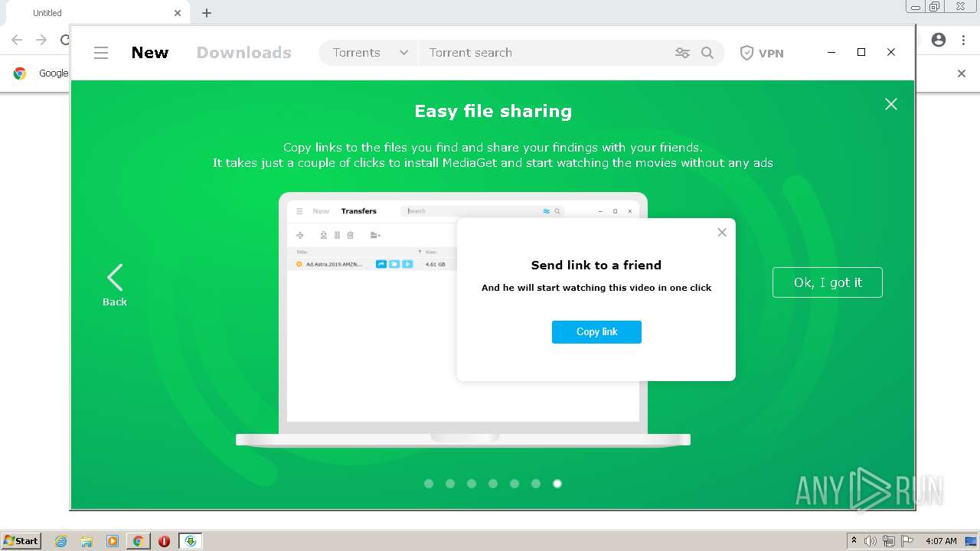Select the seventh active slide dot
Screen dimensions: 980x551
(x=557, y=484)
